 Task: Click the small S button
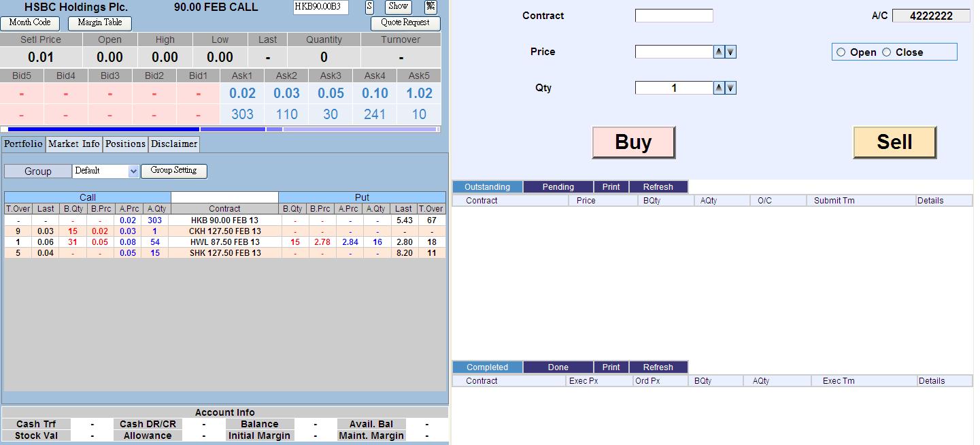click(x=369, y=7)
